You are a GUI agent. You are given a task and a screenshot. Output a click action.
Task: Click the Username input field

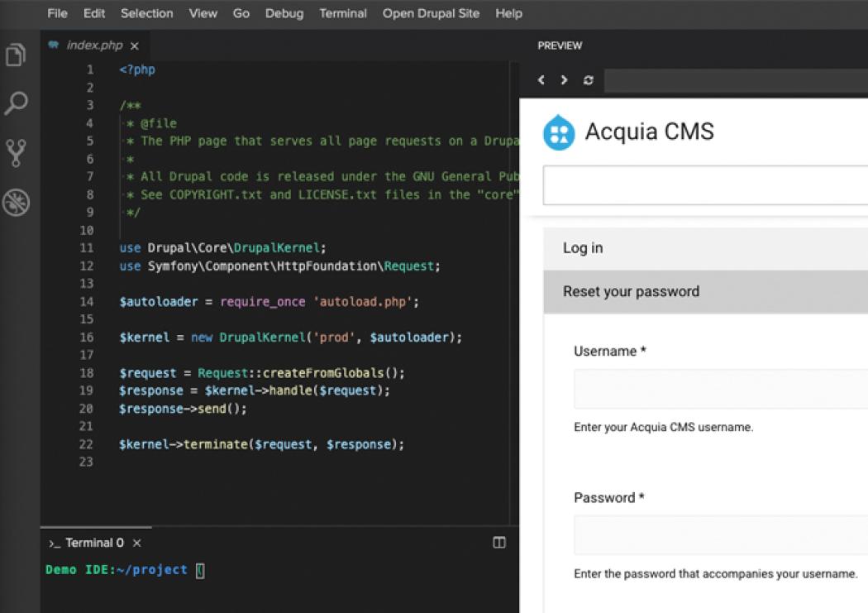[x=719, y=388]
